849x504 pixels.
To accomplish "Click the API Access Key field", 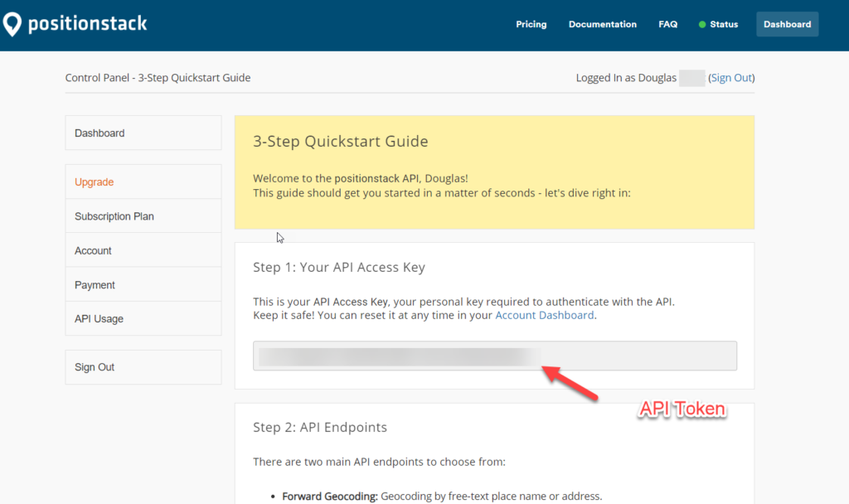I will pos(495,356).
